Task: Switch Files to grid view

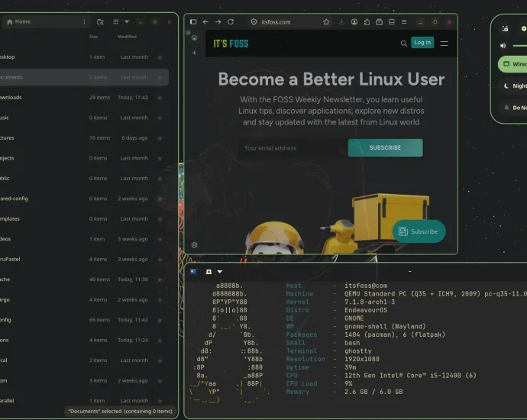Action: point(115,22)
